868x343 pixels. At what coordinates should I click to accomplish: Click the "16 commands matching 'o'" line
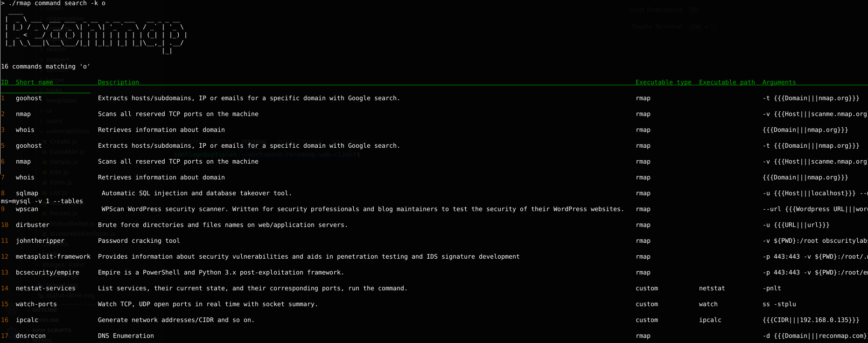[45, 67]
